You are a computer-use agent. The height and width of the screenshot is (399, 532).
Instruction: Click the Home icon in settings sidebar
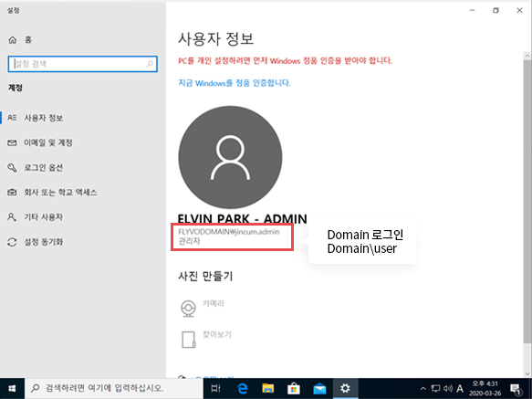(x=13, y=40)
